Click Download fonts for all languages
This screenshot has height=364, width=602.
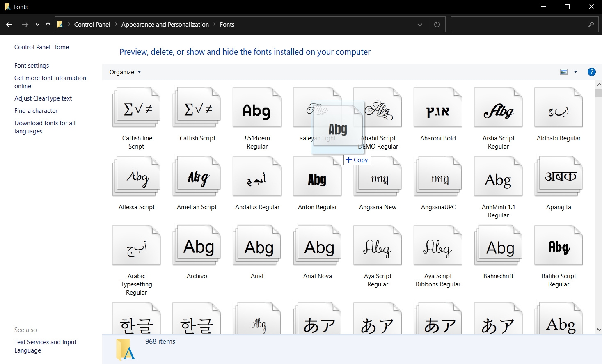(x=45, y=127)
